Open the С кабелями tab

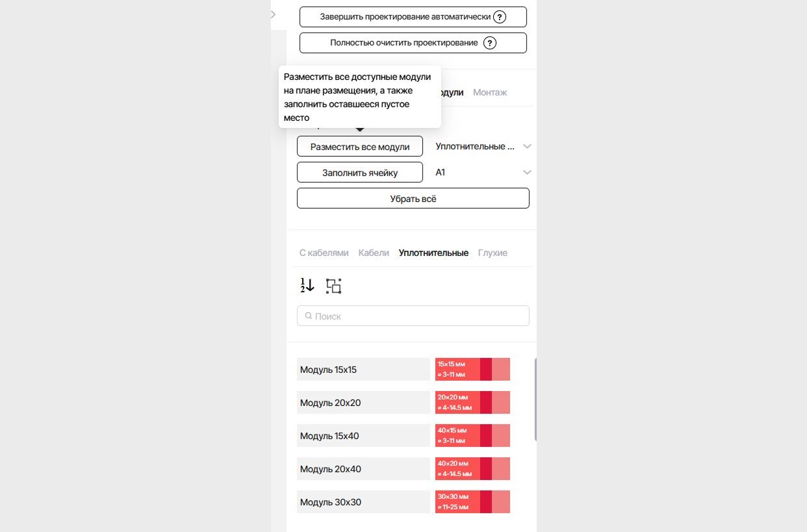[x=324, y=253]
